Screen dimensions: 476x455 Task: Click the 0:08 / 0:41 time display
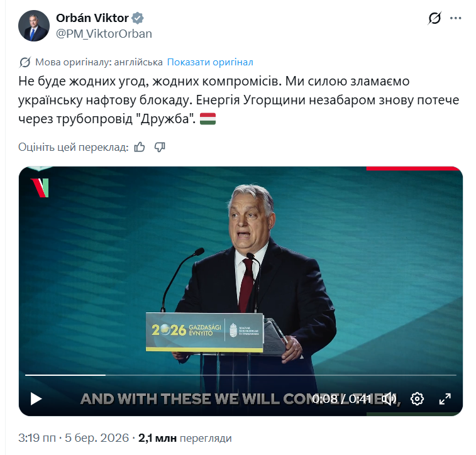click(342, 398)
